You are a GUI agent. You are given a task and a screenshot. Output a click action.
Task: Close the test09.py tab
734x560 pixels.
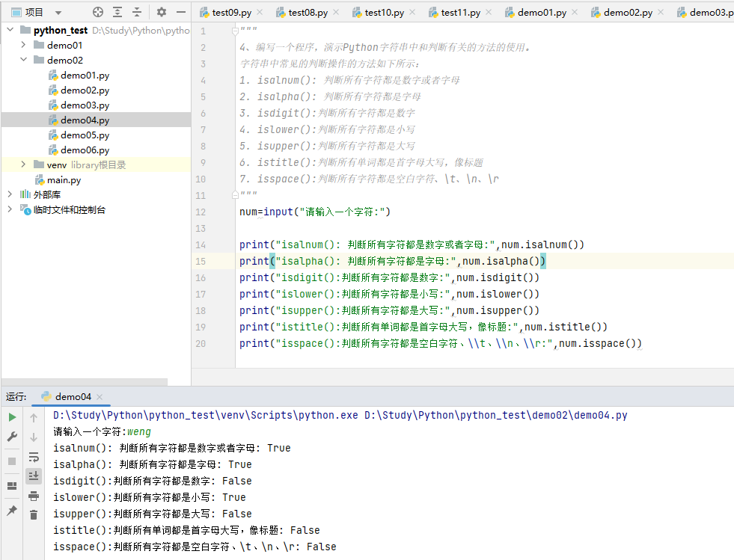click(x=260, y=12)
